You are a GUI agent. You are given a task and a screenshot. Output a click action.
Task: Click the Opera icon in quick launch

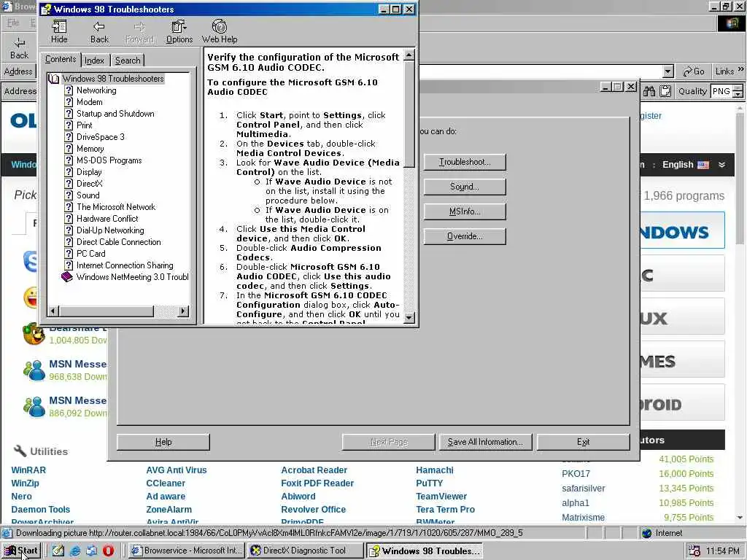(x=108, y=551)
